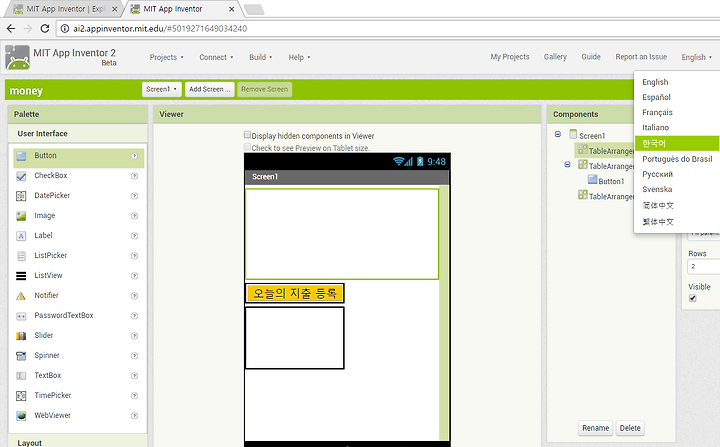Select the CheckBox palette icon
The image size is (720, 447).
tap(21, 176)
